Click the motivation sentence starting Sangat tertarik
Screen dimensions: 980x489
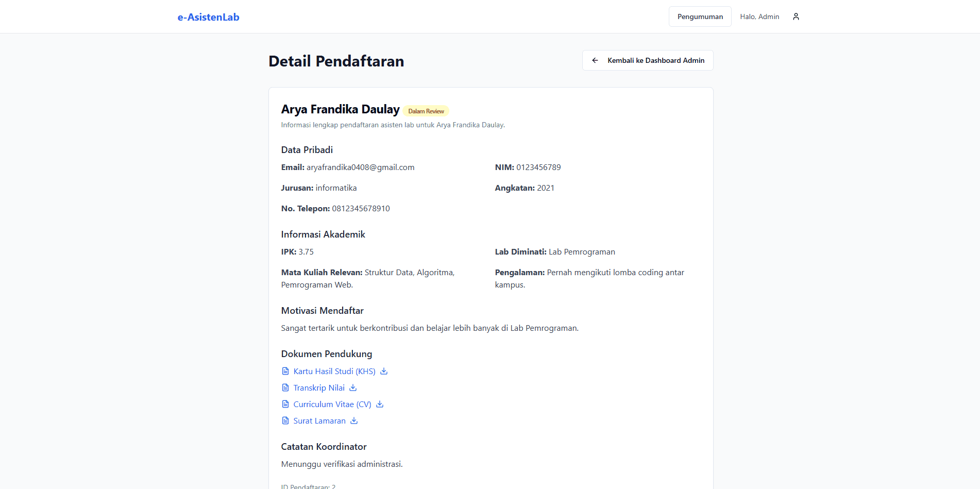(x=430, y=328)
